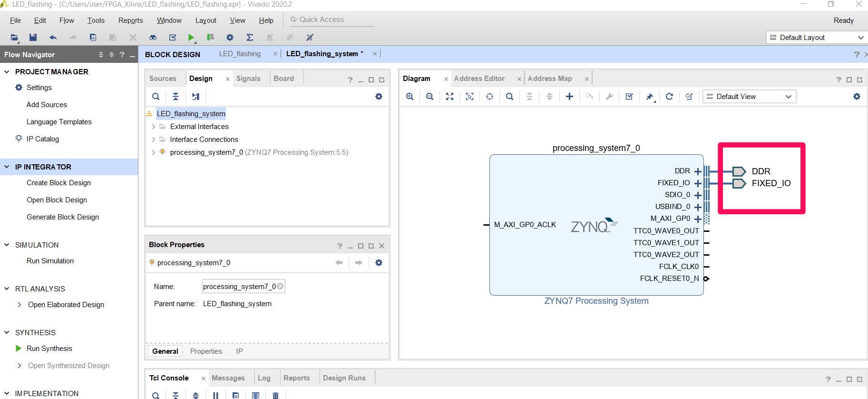Collapse the SIMULATION section

tap(7, 245)
